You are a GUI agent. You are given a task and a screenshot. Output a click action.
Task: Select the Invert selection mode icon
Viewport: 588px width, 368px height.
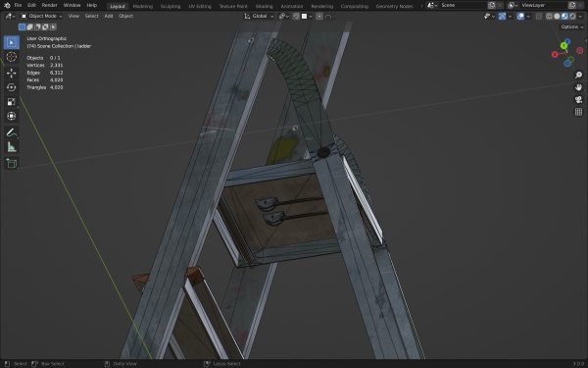click(45, 27)
